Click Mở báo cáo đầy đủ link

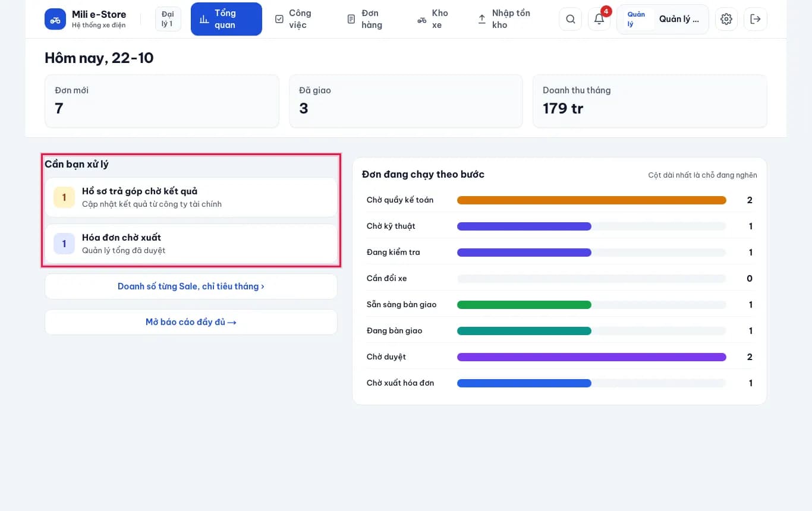pyautogui.click(x=191, y=322)
